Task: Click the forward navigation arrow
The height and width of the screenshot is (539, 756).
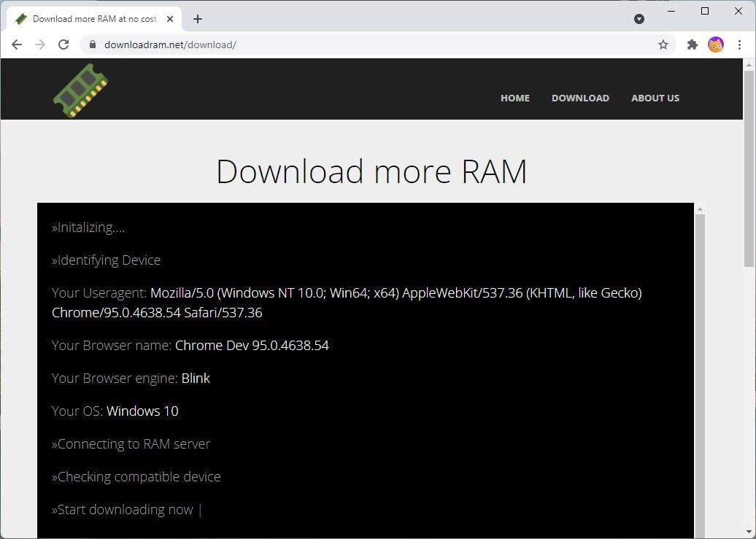Action: pyautogui.click(x=40, y=44)
